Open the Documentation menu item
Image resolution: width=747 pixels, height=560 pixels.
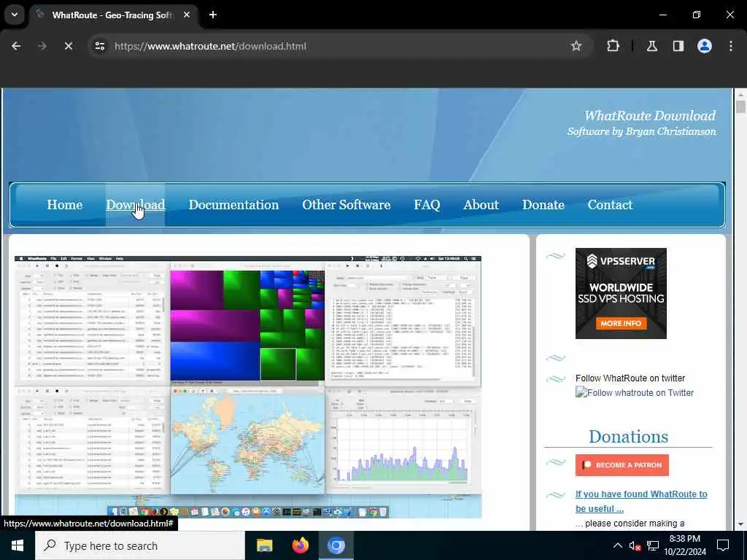(233, 205)
